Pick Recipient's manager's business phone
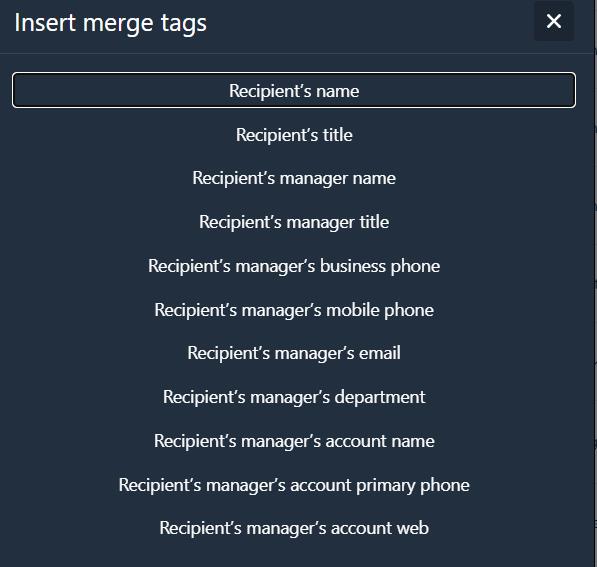The image size is (597, 567). pyautogui.click(x=294, y=266)
